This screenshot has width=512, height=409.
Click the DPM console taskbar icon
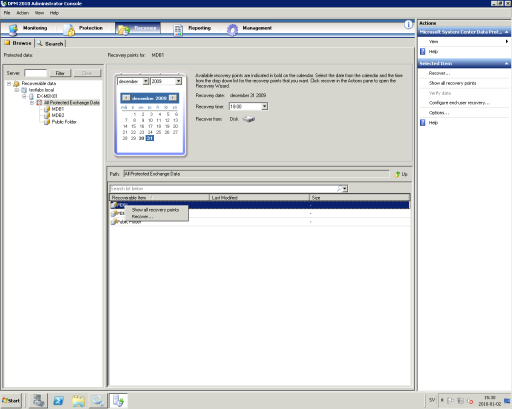pyautogui.click(x=118, y=401)
